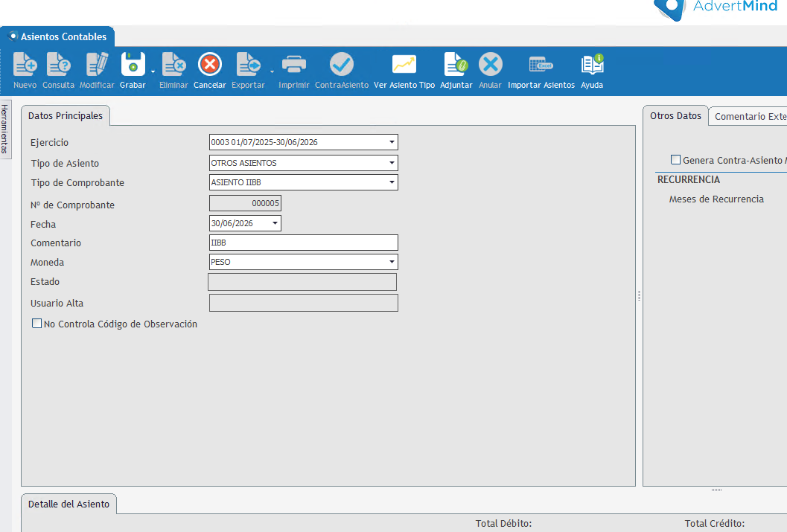Open the Tipo de Comprobante dropdown
The height and width of the screenshot is (532, 787).
click(x=392, y=182)
